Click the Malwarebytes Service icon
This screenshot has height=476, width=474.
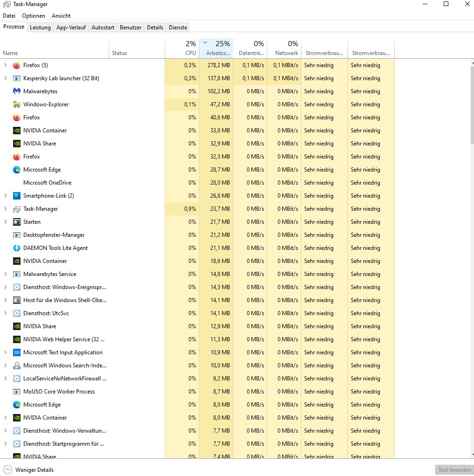[17, 274]
